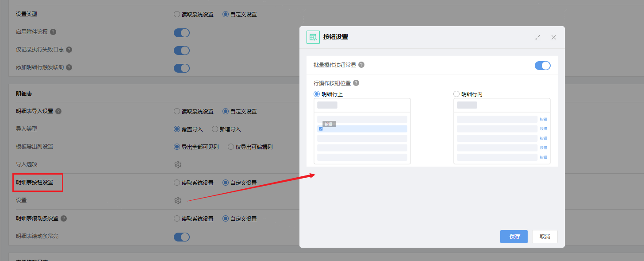
Task: Click the 取消 button
Action: 545,237
